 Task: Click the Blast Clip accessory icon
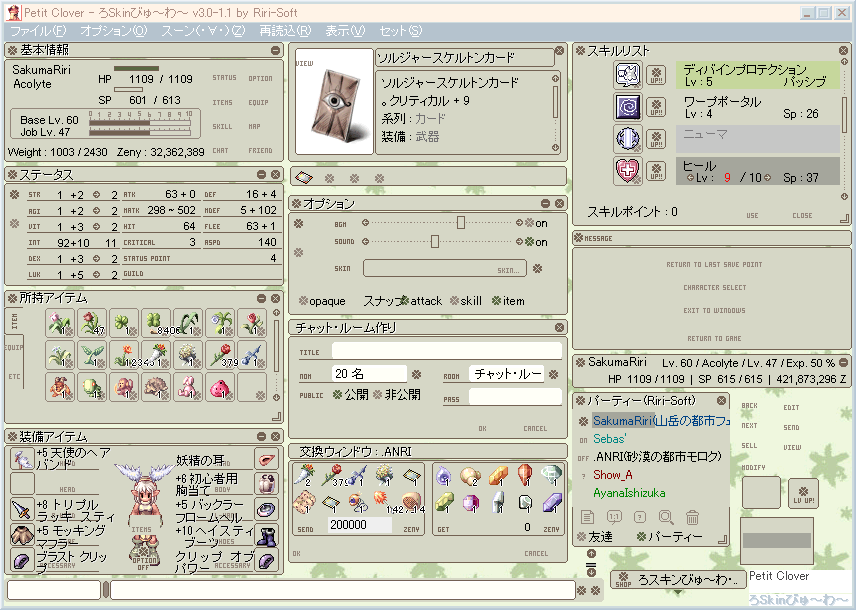pos(22,560)
